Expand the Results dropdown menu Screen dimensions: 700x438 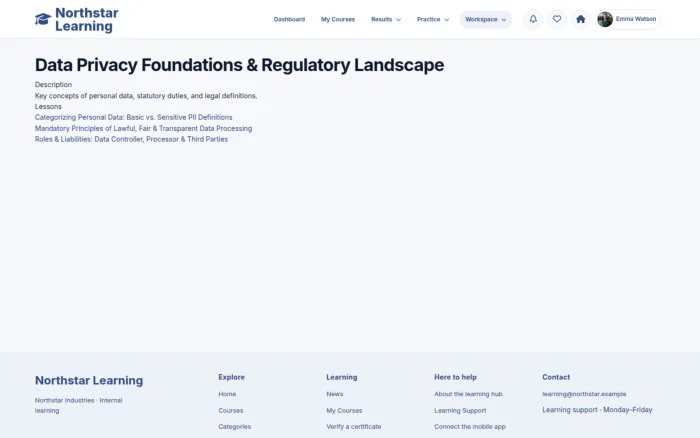[386, 19]
